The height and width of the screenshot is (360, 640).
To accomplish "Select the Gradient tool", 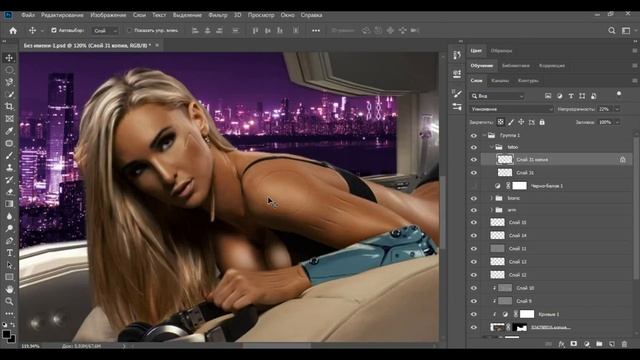I will [9, 204].
